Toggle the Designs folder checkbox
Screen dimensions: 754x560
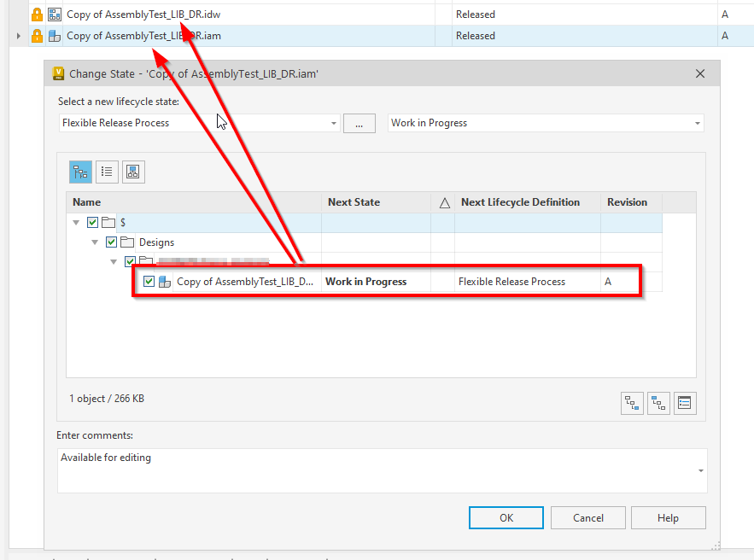coord(110,242)
